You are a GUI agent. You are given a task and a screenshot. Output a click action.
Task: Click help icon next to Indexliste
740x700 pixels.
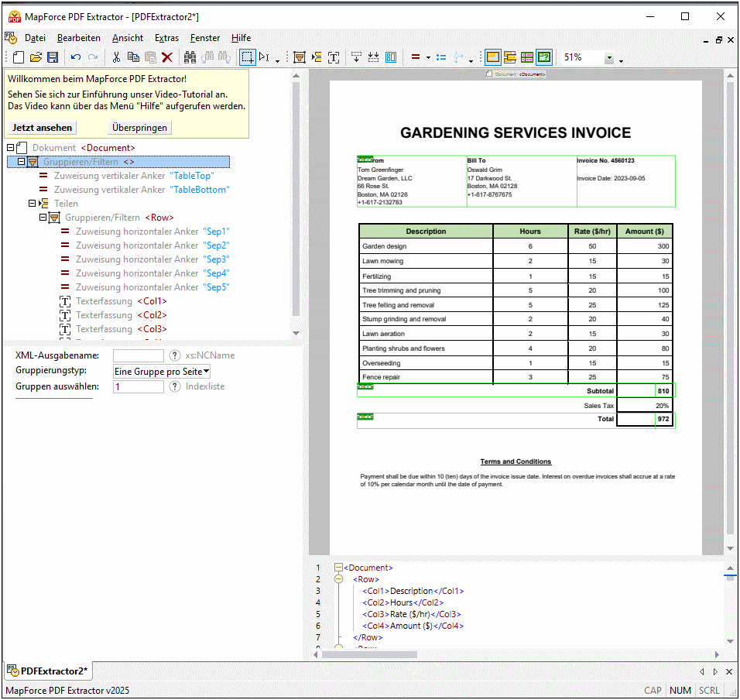175,386
